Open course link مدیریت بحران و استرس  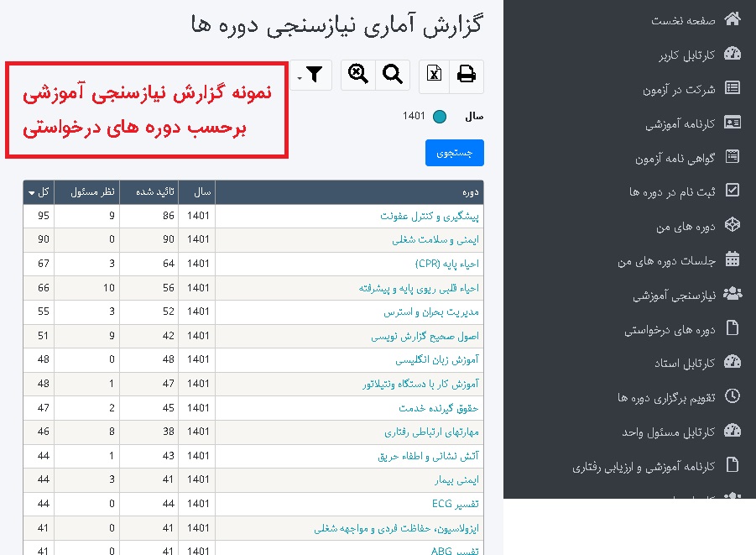[x=431, y=312]
